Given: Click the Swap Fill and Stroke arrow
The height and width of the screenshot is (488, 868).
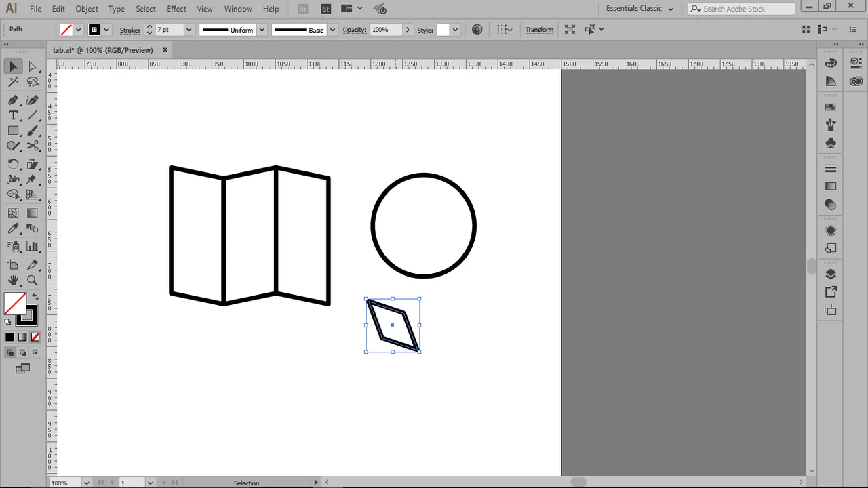Looking at the screenshot, I should pyautogui.click(x=35, y=297).
